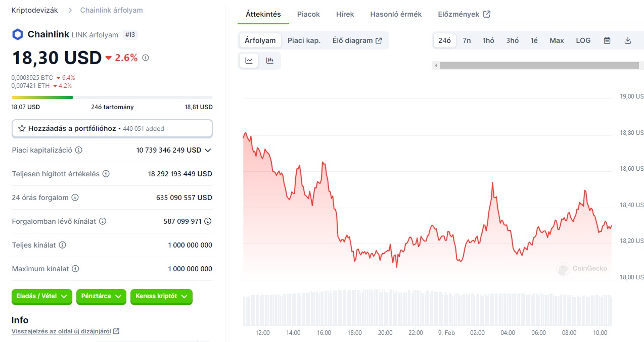Toggle the LOG scale option
The image size is (644, 342).
583,40
